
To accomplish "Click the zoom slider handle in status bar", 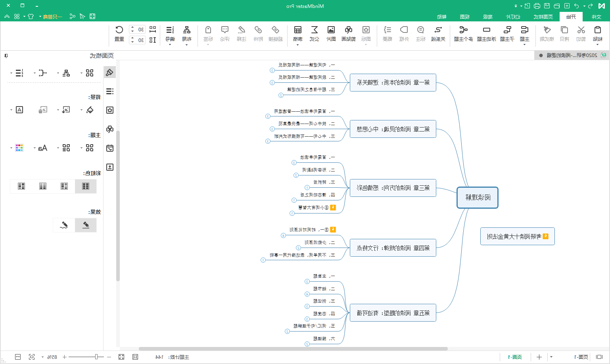I will [x=96, y=357].
